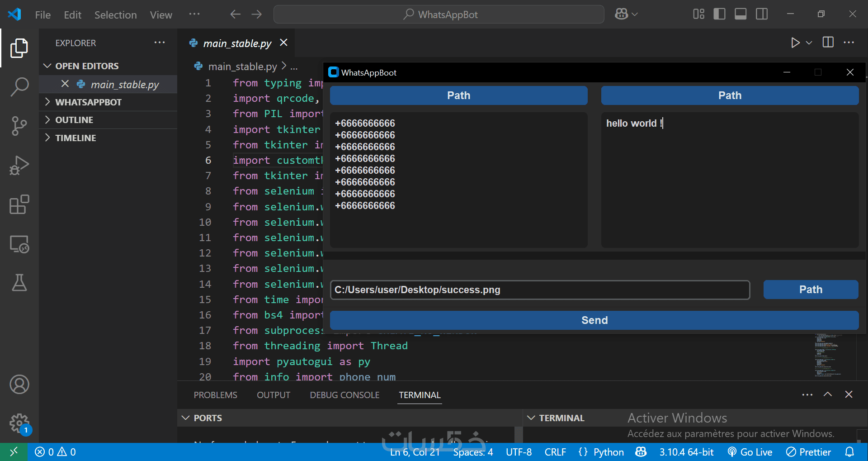Open Run and Debug view

click(19, 165)
